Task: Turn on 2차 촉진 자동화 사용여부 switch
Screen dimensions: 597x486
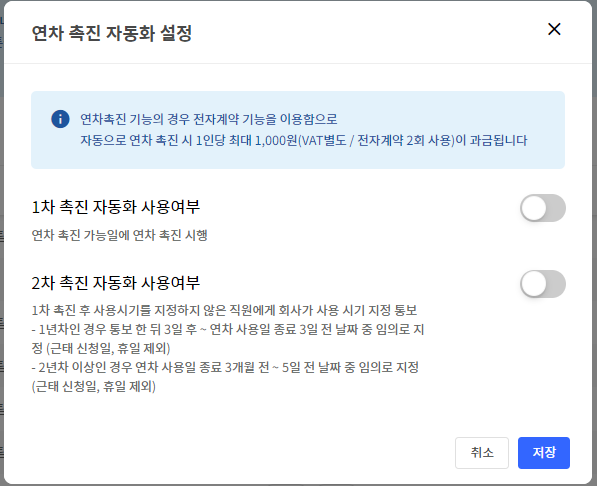Action: [x=543, y=284]
